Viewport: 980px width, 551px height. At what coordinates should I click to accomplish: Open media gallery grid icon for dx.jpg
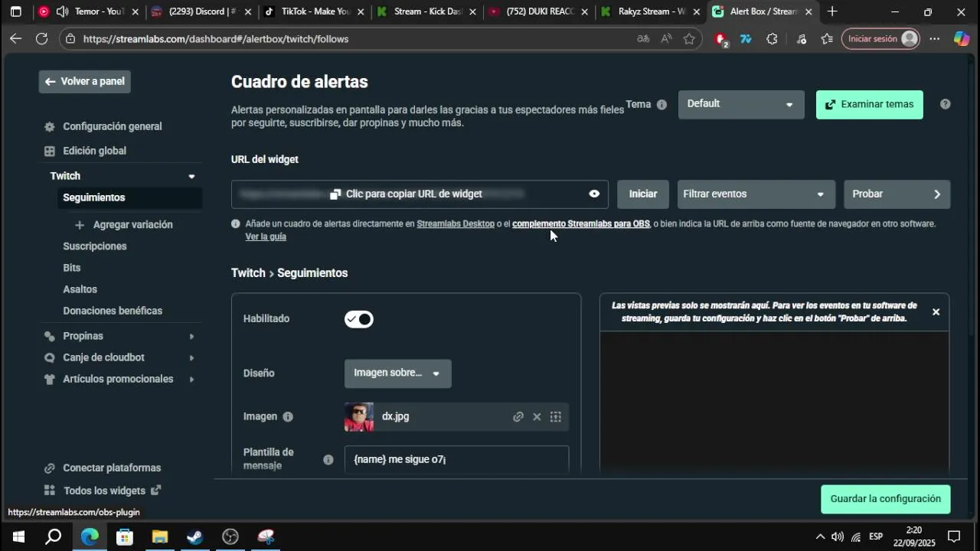pos(556,417)
